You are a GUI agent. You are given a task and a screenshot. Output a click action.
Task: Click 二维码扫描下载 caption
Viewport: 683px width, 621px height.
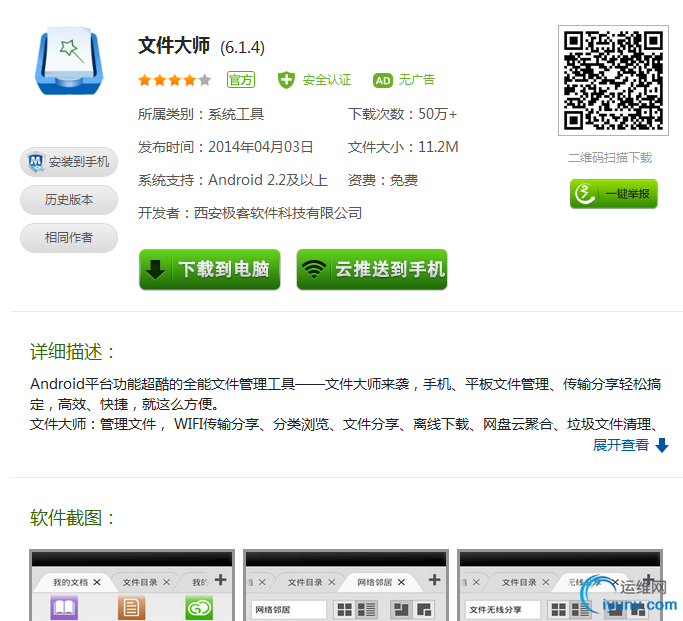(610, 158)
